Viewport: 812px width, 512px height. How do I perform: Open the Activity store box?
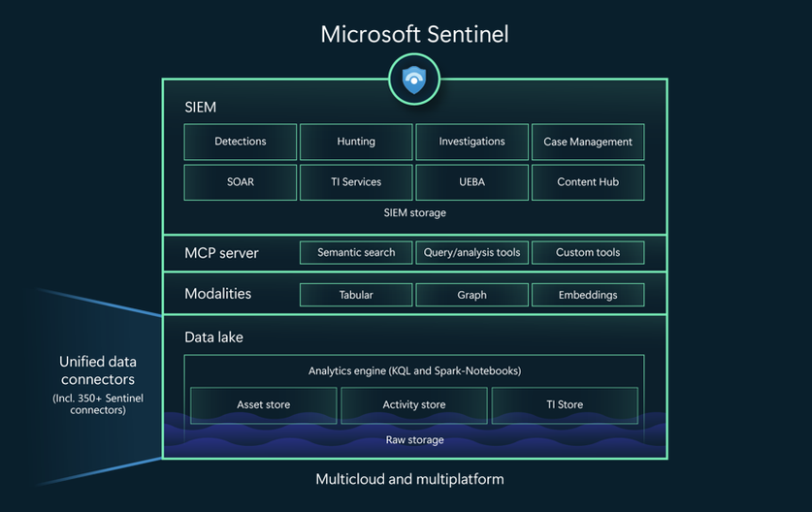coord(414,405)
